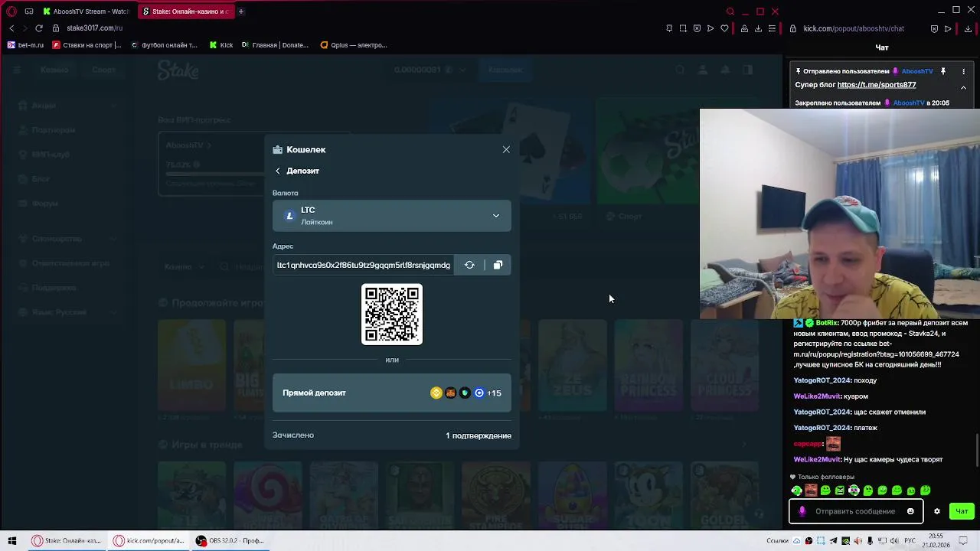The width and height of the screenshot is (980, 551).
Task: Open emoji picker in chat input
Action: pos(910,511)
